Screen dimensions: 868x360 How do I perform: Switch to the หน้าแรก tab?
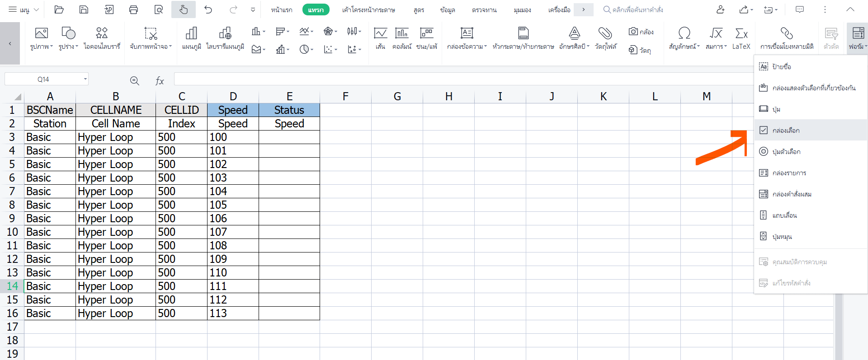pyautogui.click(x=282, y=9)
